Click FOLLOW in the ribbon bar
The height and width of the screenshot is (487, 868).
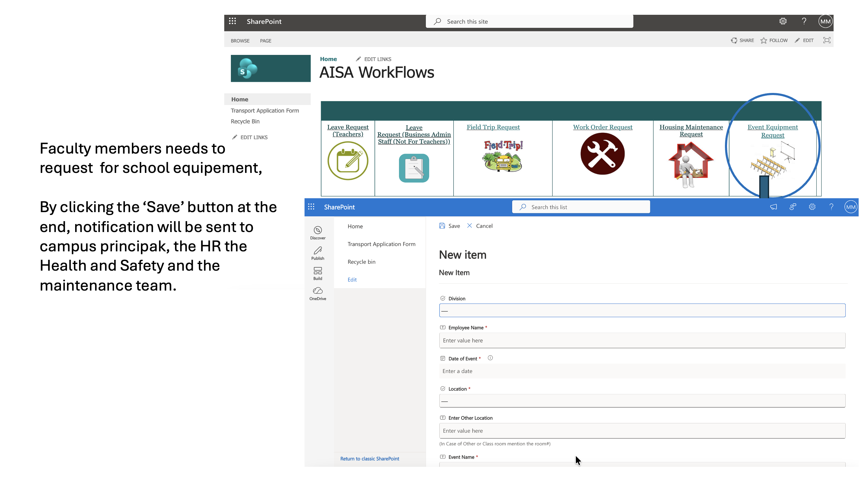tap(774, 40)
